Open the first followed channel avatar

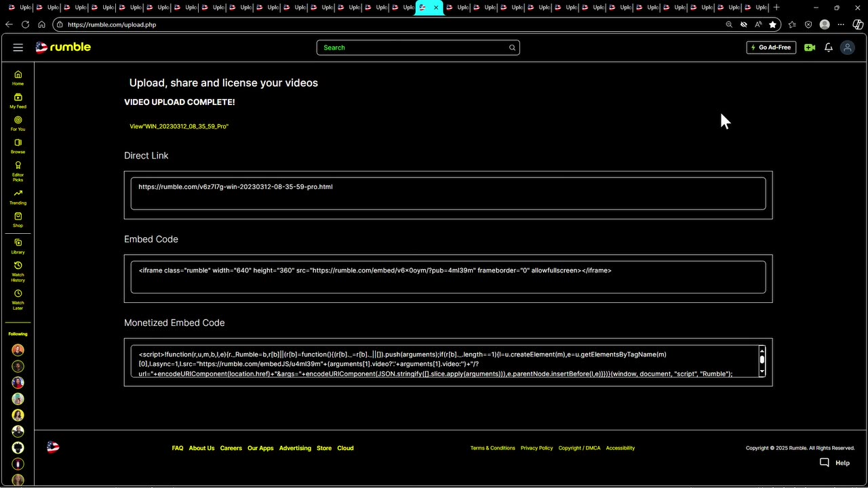click(18, 350)
